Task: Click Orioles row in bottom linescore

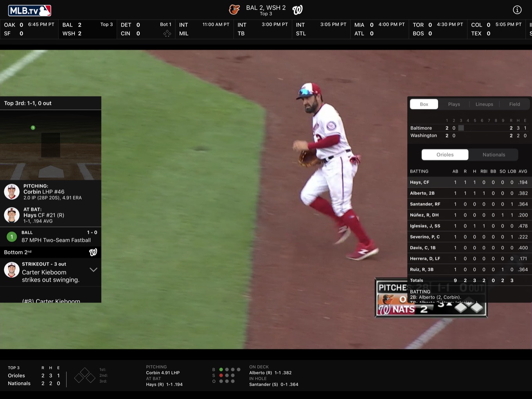Action: coord(34,376)
